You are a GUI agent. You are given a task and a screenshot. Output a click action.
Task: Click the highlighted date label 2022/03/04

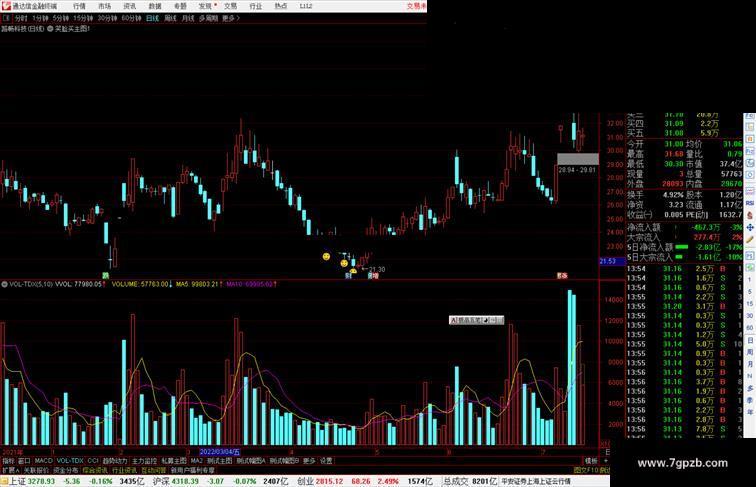(x=219, y=452)
